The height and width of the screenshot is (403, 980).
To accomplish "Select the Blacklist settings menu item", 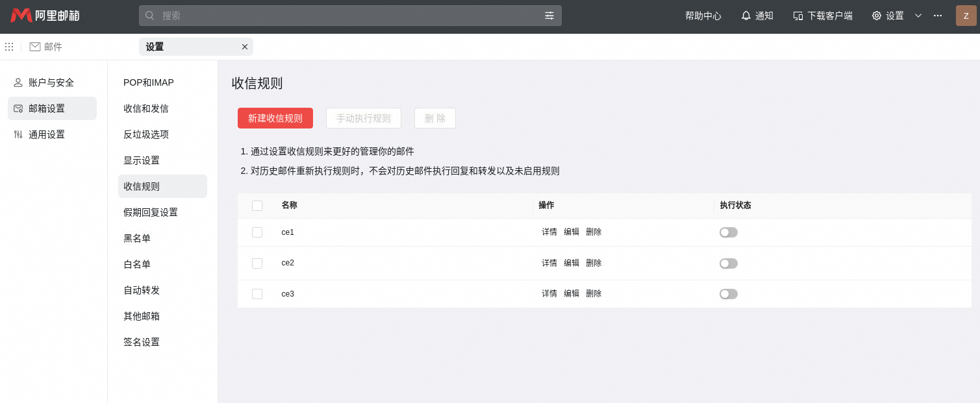I will (137, 238).
